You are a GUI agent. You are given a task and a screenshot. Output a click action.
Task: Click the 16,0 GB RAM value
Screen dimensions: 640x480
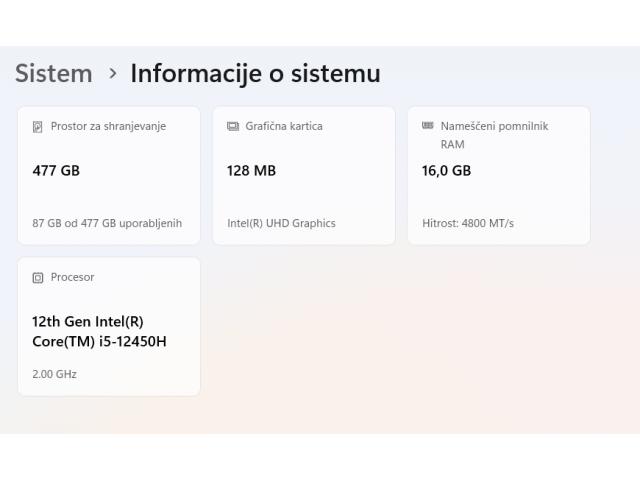[446, 170]
